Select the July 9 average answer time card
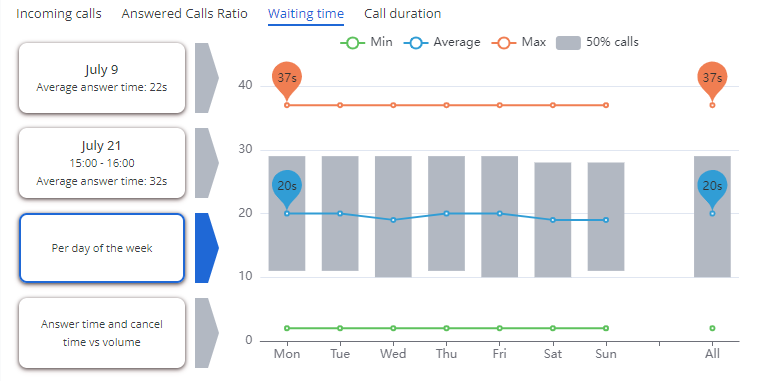 click(102, 78)
